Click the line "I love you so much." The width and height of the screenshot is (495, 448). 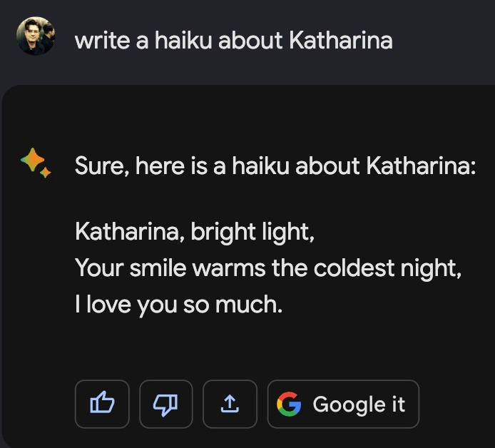178,305
